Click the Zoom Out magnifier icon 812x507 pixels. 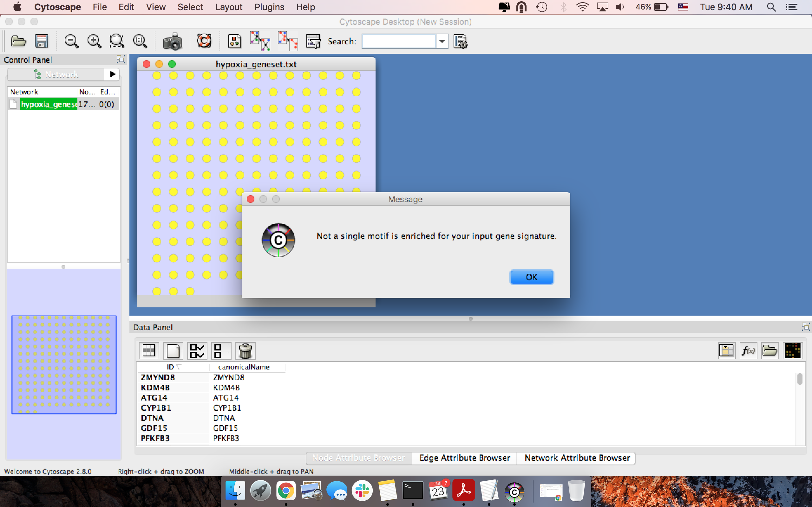click(71, 42)
